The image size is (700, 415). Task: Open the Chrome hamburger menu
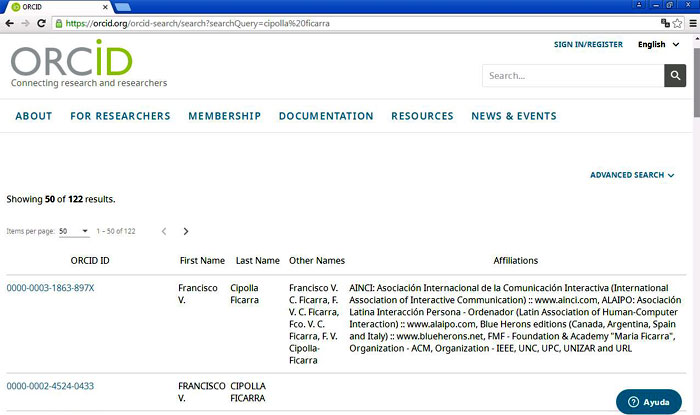[x=693, y=23]
